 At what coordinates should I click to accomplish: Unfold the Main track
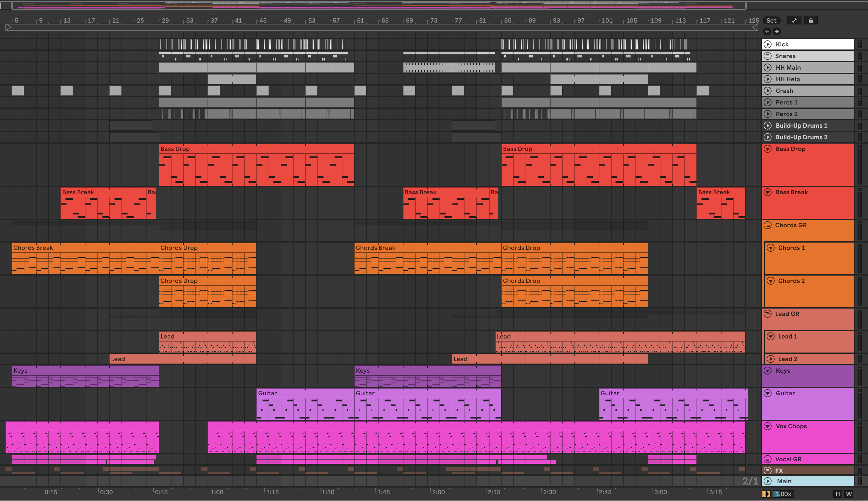coord(768,481)
